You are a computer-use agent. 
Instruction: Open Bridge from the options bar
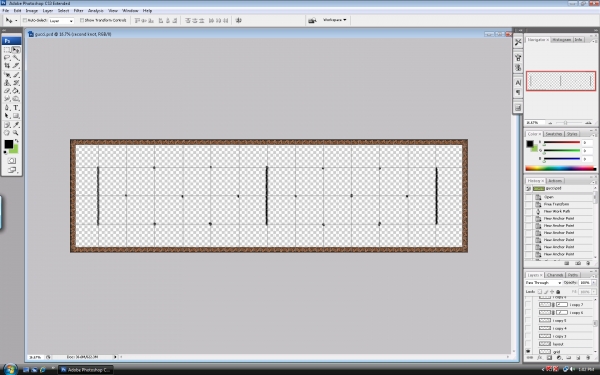point(312,20)
